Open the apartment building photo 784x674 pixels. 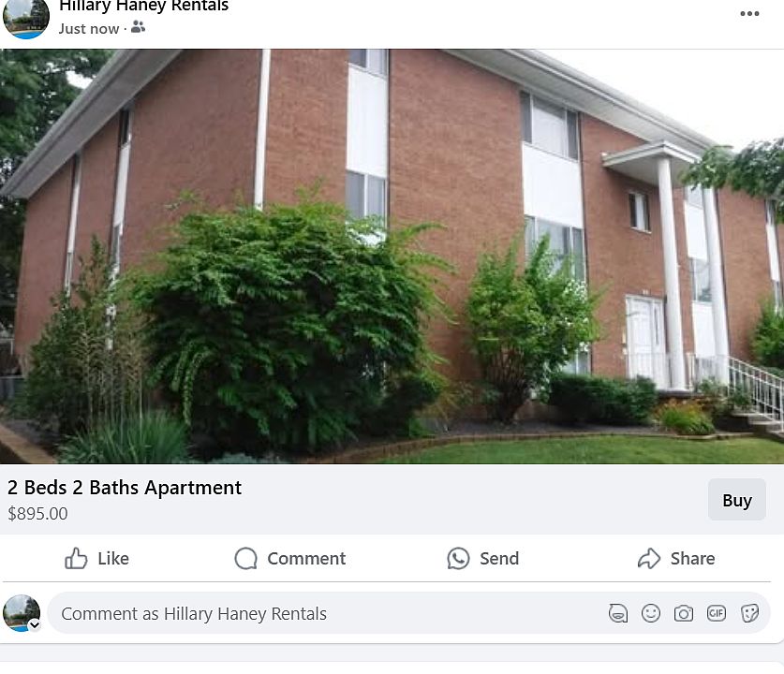click(392, 256)
